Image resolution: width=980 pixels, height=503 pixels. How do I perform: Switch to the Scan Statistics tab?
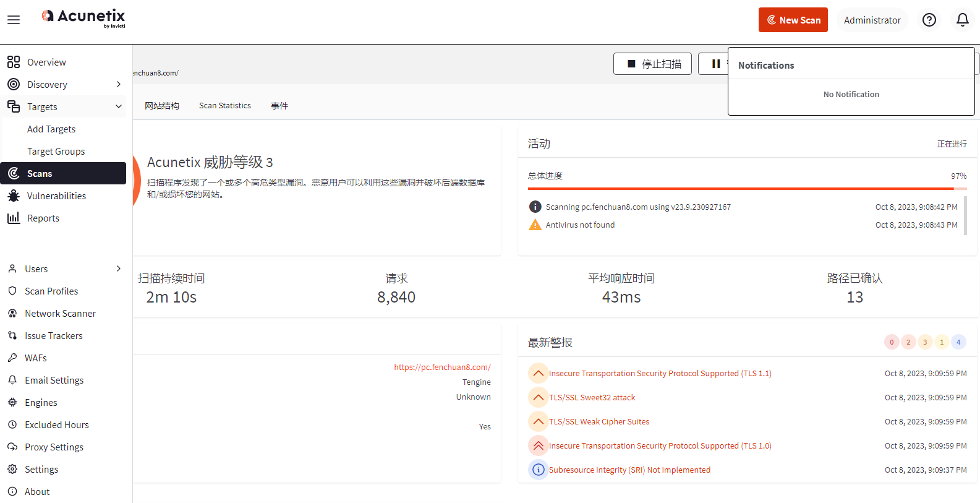[225, 106]
